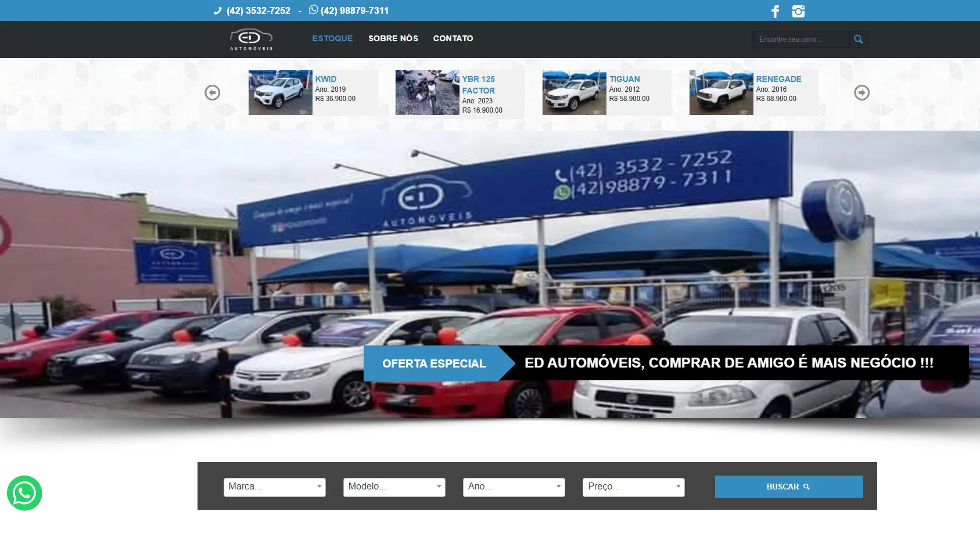Open the KWID listing title
Viewport: 980px width, 533px height.
click(x=326, y=79)
